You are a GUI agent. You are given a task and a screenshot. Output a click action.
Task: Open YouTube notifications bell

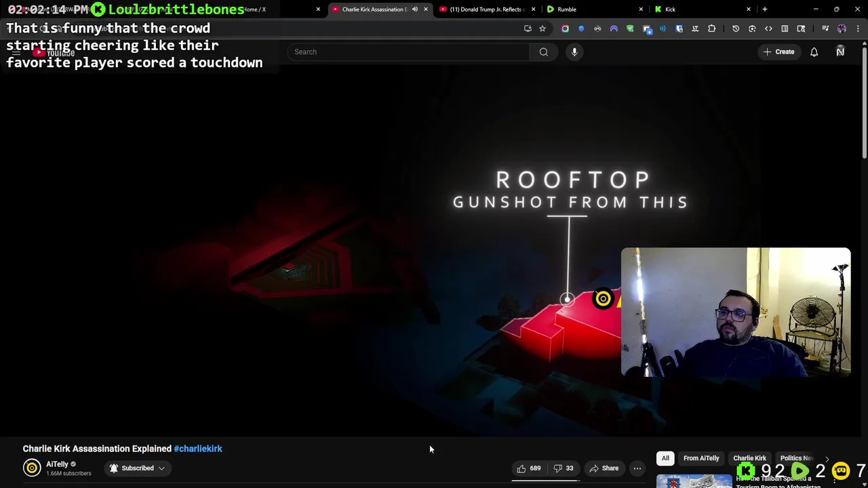[x=814, y=52]
